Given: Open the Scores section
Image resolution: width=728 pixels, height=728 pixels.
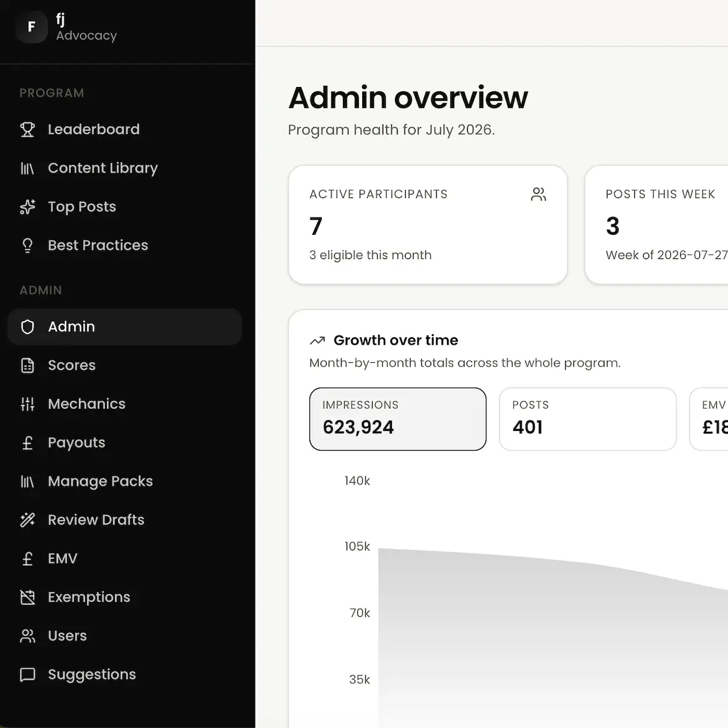Looking at the screenshot, I should 124,365.
